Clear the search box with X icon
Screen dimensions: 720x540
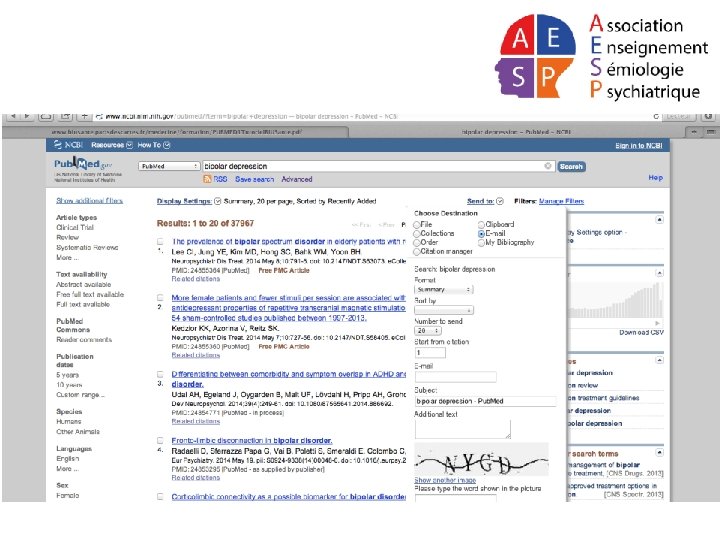547,166
